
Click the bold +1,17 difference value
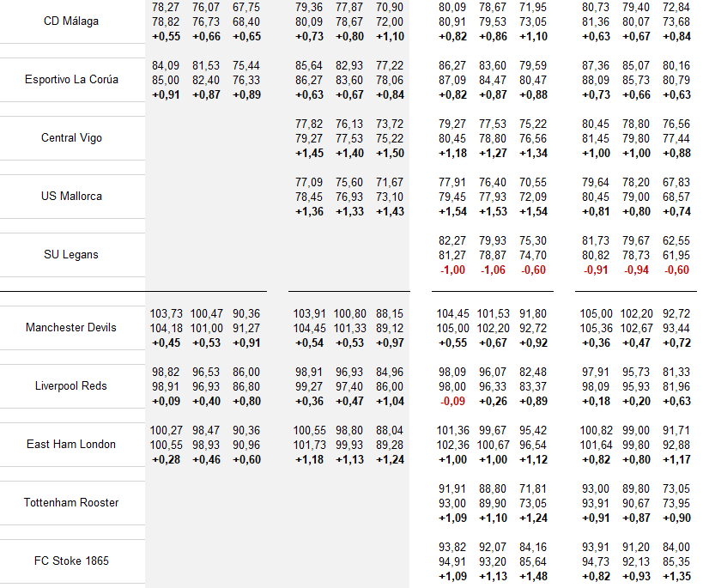click(677, 460)
